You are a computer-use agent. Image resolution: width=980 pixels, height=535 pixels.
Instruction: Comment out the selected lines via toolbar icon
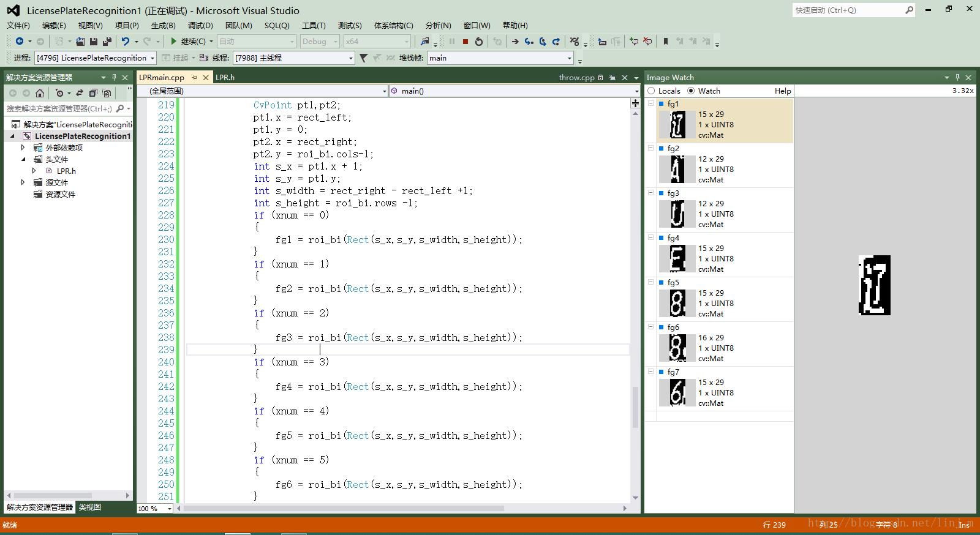[x=634, y=42]
